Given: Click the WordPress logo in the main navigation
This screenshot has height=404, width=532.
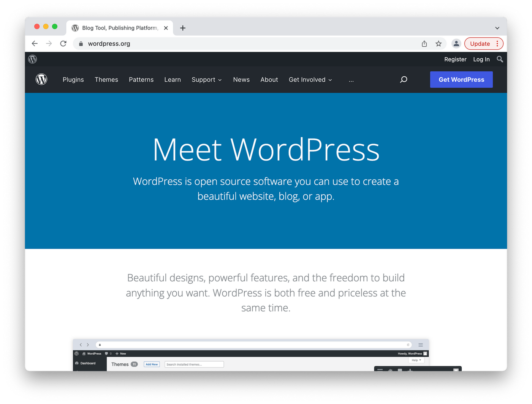Looking at the screenshot, I should pos(41,79).
